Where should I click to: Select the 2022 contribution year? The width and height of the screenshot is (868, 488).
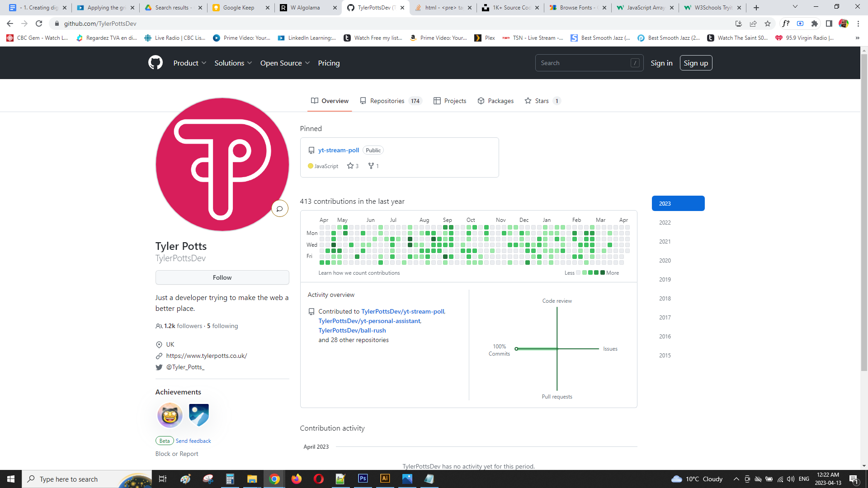665,222
